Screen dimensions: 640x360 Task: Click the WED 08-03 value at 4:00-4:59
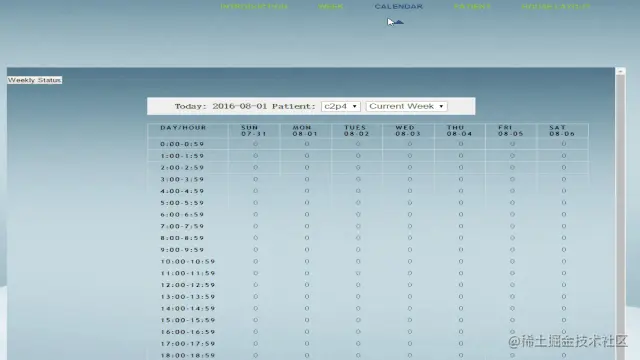pos(410,191)
